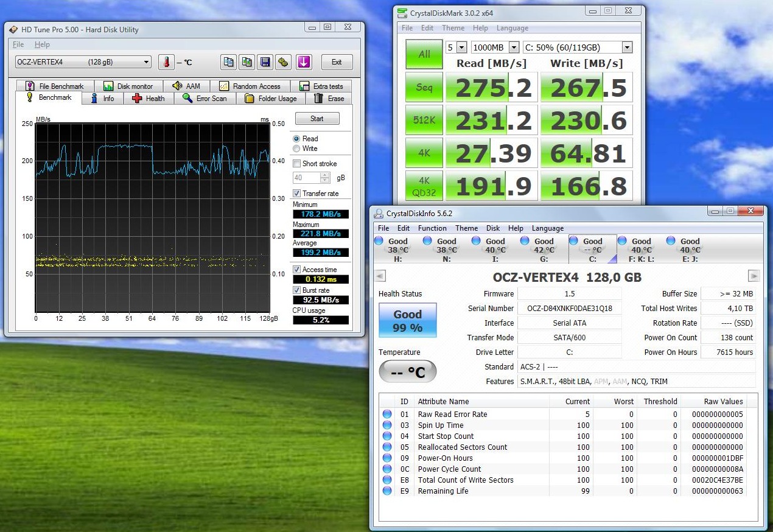Image resolution: width=773 pixels, height=532 pixels.
Task: Open the 1000MB test size dropdown
Action: 495,47
